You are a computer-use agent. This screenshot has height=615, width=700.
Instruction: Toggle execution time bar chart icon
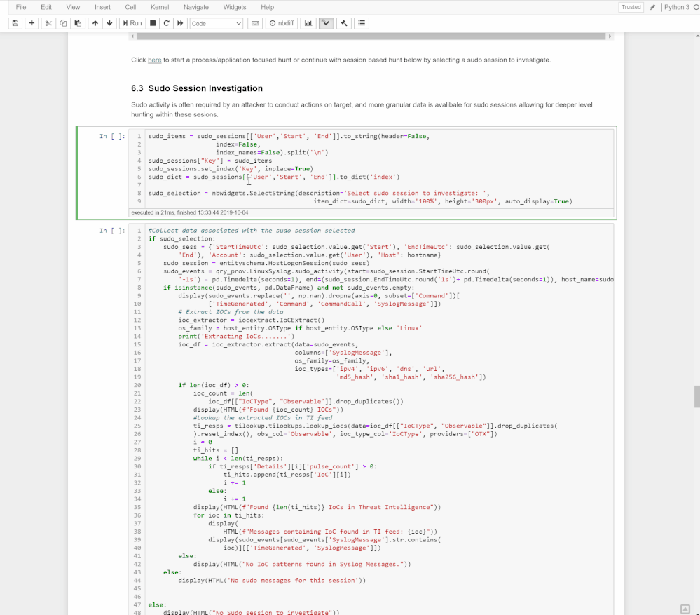(308, 23)
